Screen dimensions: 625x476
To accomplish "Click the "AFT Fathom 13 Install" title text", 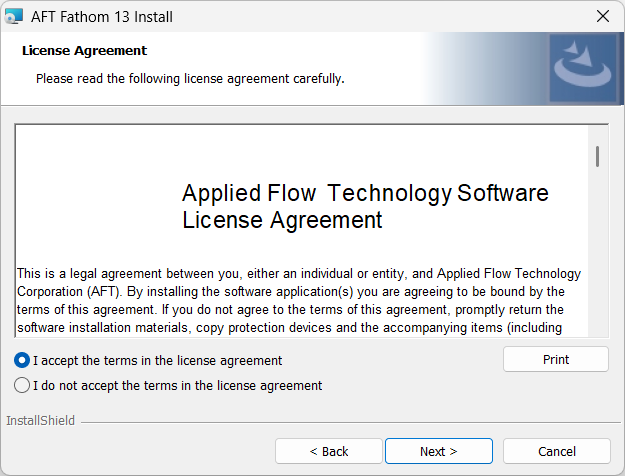I will [x=102, y=17].
